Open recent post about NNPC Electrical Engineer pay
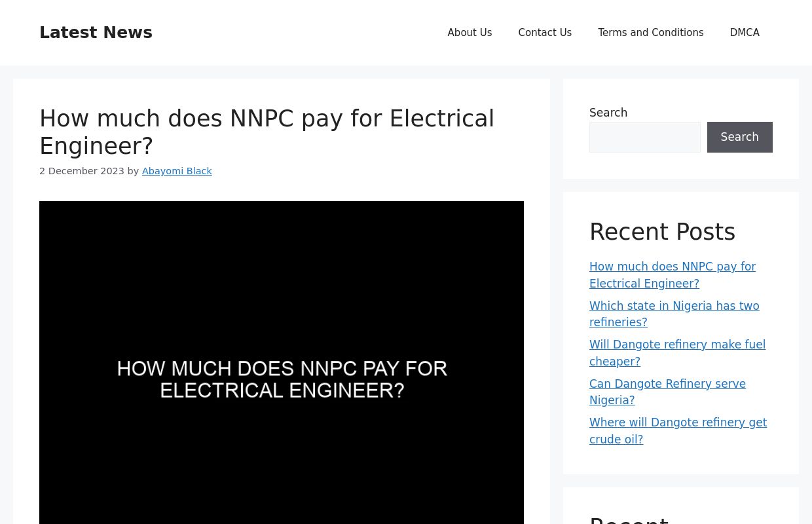The height and width of the screenshot is (524, 812). click(x=673, y=275)
